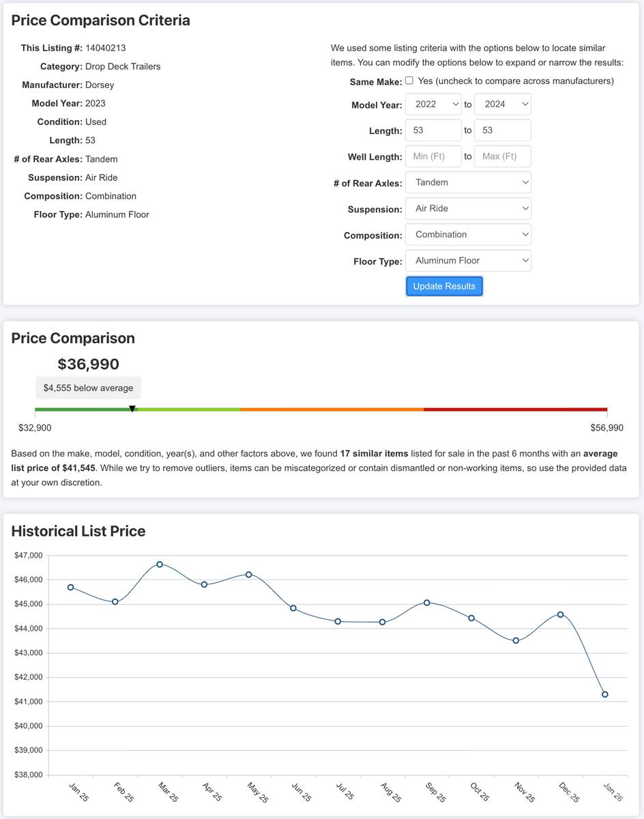Click the Jan 26 data point
Image resolution: width=644 pixels, height=819 pixels.
click(x=605, y=694)
